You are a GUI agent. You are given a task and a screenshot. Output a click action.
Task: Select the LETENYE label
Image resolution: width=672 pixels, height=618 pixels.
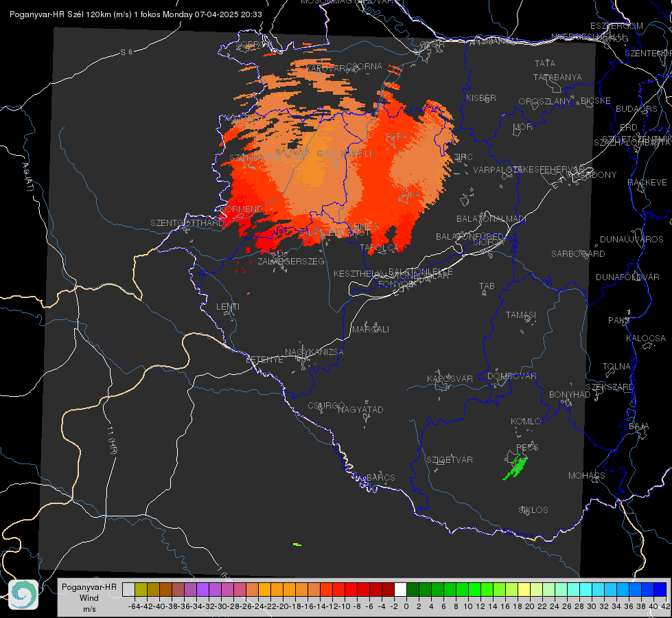pyautogui.click(x=264, y=360)
